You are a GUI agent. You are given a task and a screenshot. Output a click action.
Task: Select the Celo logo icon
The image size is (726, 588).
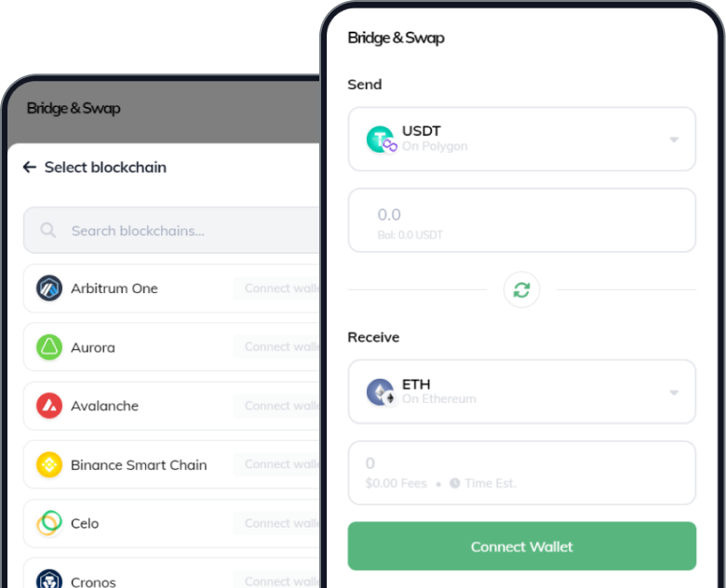point(49,523)
